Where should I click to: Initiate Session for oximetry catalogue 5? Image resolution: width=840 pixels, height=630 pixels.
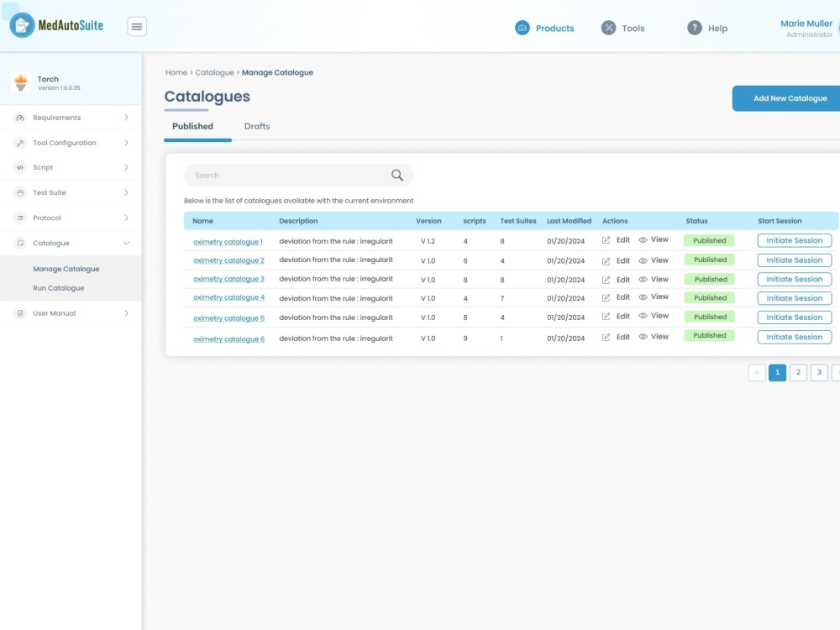point(795,318)
